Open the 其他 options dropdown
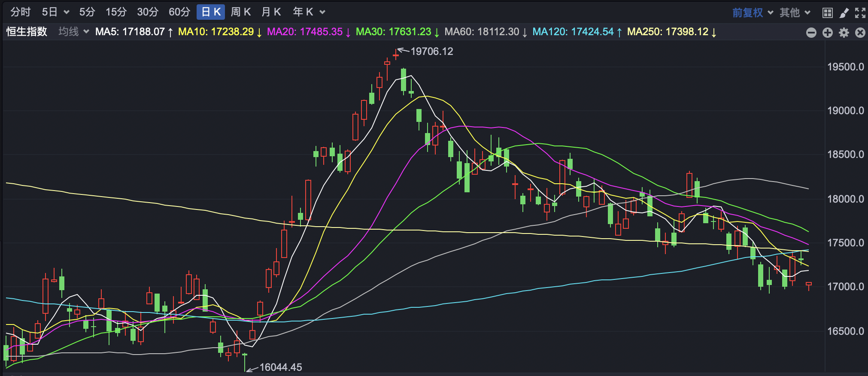The image size is (868, 376). point(795,13)
